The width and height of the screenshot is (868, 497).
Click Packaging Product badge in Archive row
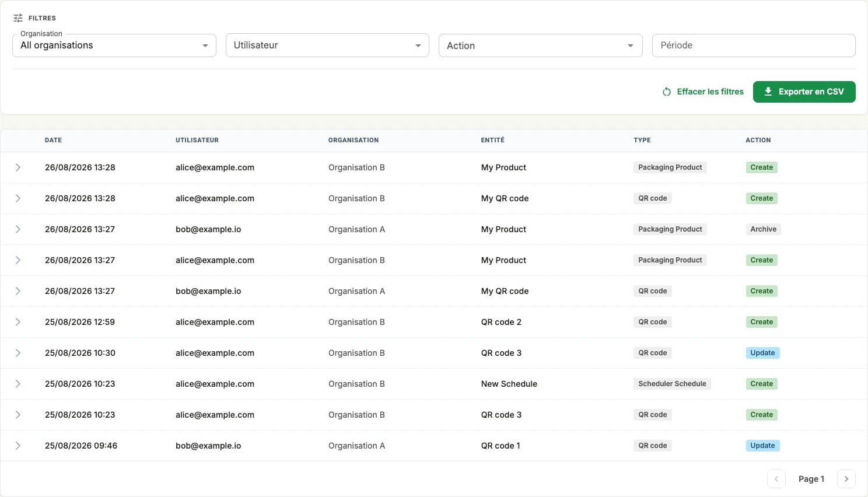click(670, 229)
